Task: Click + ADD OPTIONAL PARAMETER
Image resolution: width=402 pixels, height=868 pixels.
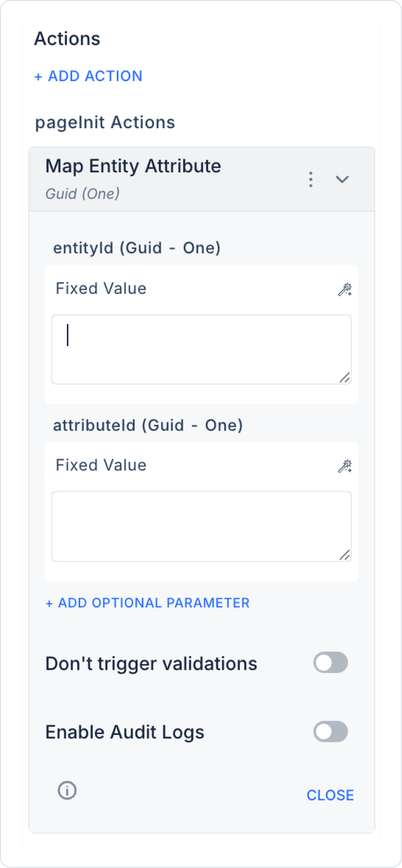Action: coord(148,603)
